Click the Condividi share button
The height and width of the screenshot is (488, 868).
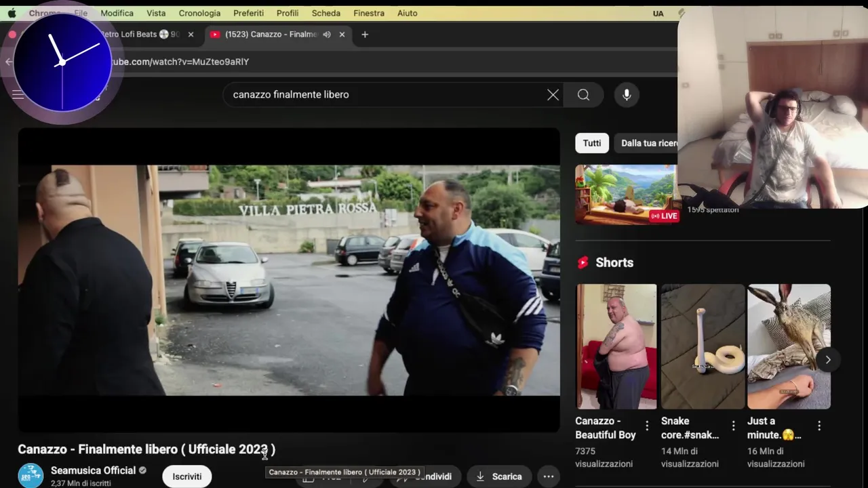pyautogui.click(x=425, y=476)
